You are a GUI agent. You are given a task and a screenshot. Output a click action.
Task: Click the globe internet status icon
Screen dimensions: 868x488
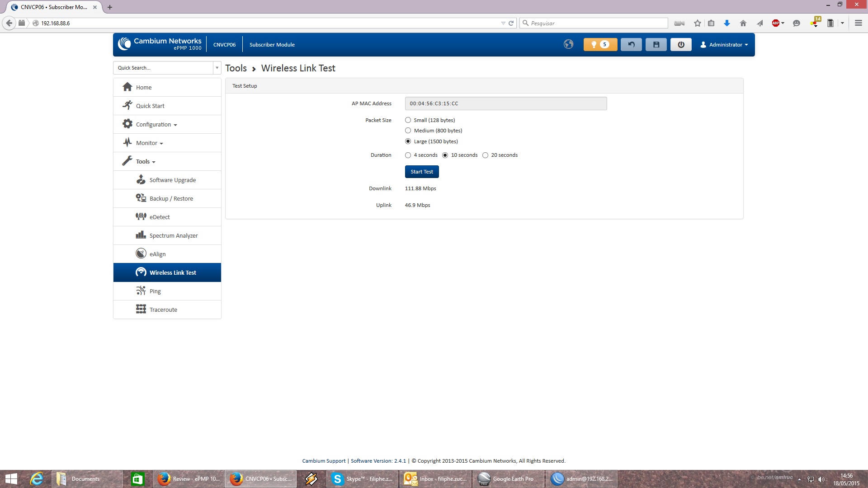coord(568,44)
